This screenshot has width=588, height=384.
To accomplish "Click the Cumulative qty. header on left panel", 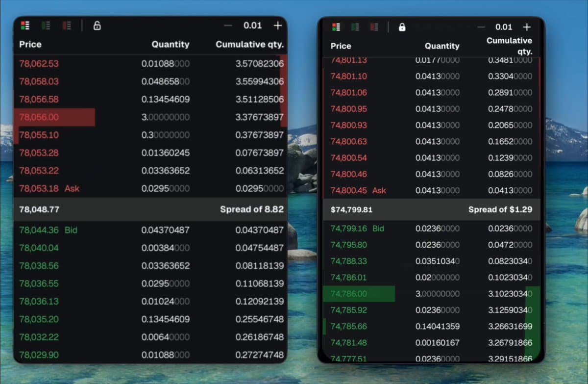I will click(x=249, y=44).
